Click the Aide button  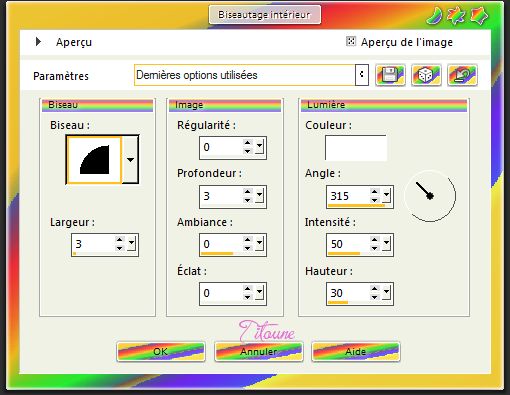pos(356,351)
